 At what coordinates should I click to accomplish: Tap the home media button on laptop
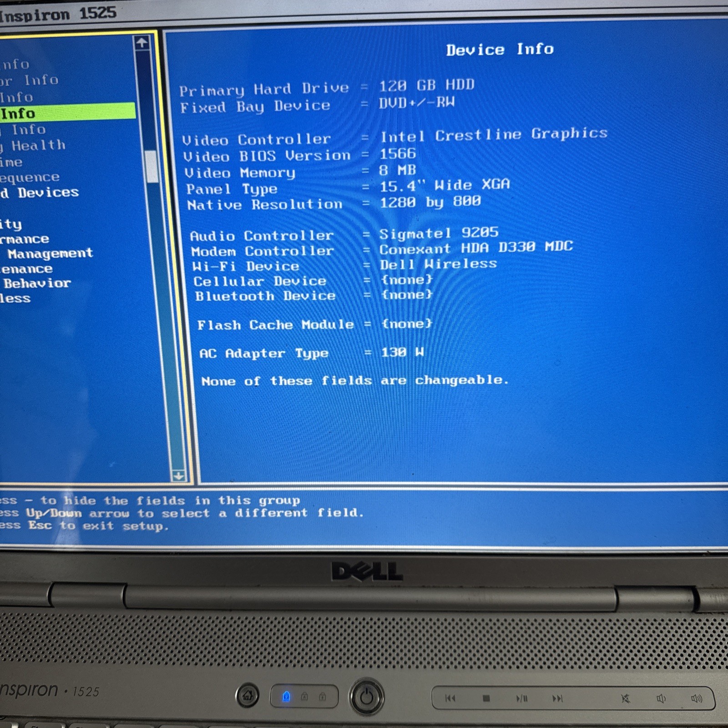[x=247, y=696]
